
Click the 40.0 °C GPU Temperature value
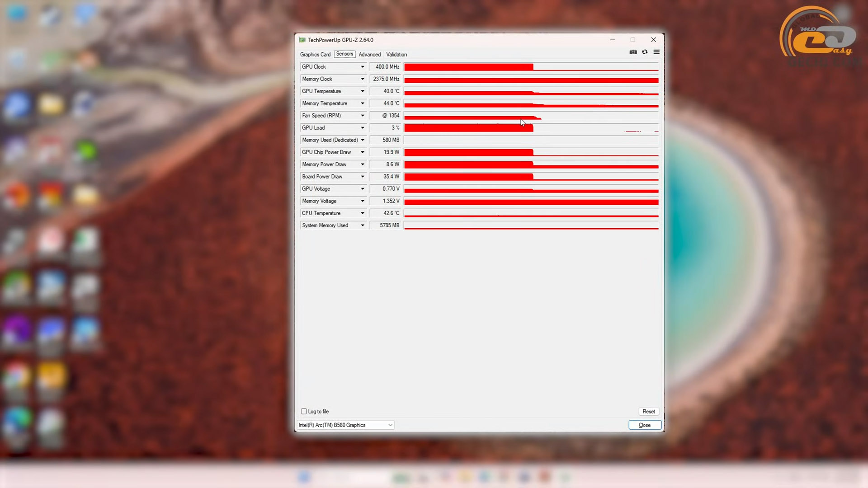coord(385,91)
